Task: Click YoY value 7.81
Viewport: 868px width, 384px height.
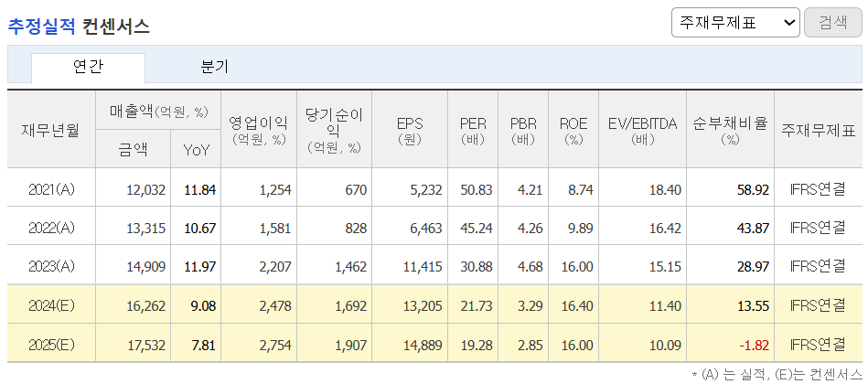Action: (203, 345)
